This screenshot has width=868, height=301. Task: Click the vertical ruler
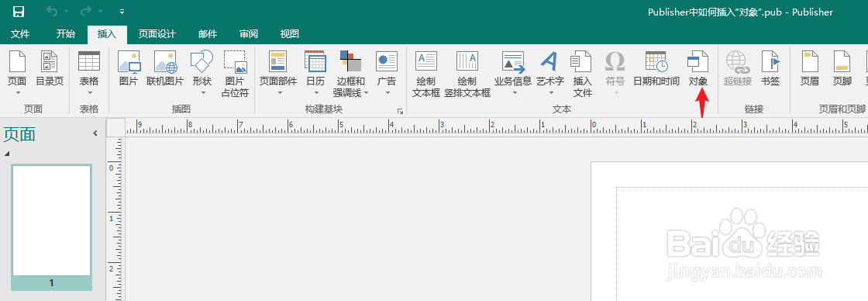tap(115, 219)
